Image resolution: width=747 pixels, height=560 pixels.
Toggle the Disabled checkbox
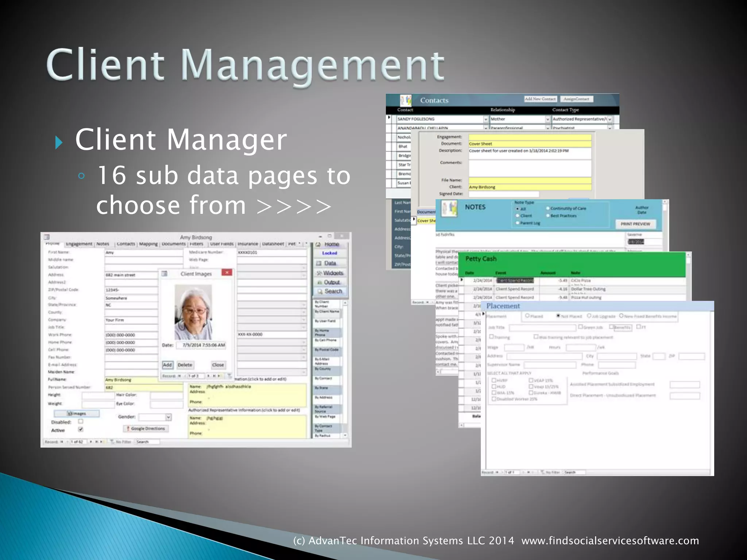pos(81,421)
